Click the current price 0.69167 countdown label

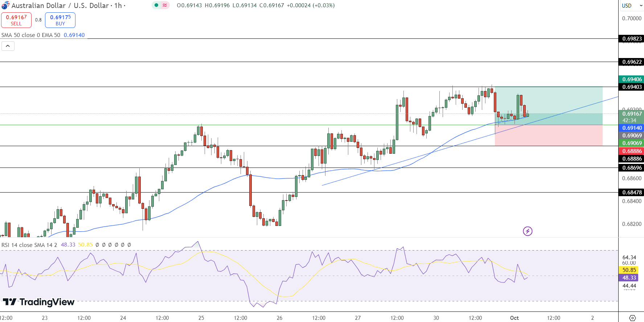point(632,117)
